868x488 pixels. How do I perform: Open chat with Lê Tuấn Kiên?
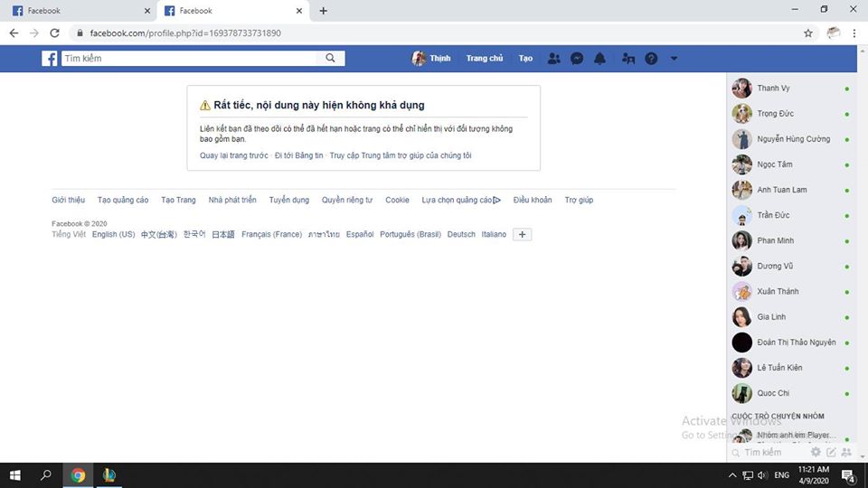tap(792, 368)
